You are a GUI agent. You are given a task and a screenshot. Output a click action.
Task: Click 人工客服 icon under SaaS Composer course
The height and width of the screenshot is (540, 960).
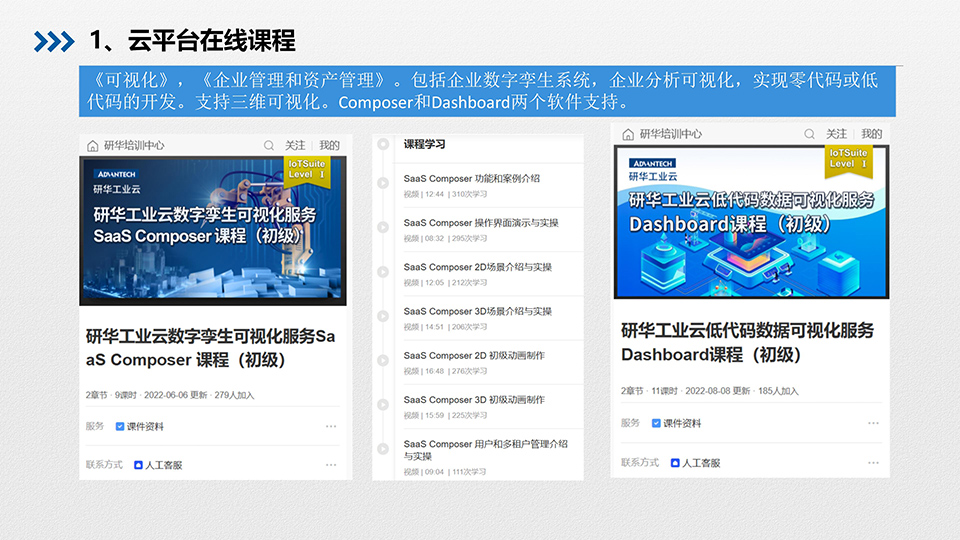point(139,465)
